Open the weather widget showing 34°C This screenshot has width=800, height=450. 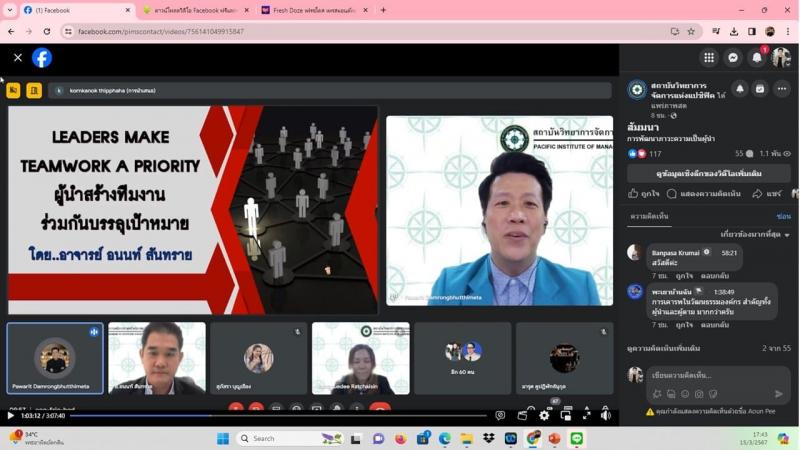coord(38,438)
